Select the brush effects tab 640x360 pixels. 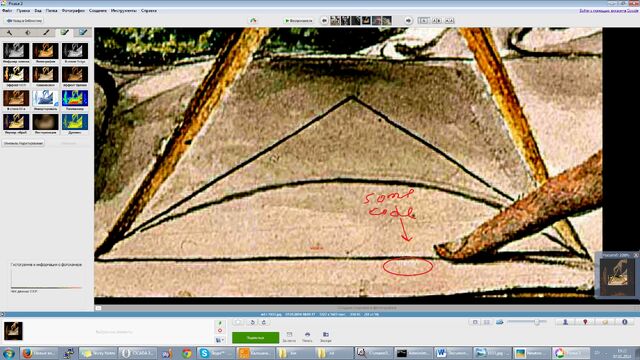[x=47, y=33]
